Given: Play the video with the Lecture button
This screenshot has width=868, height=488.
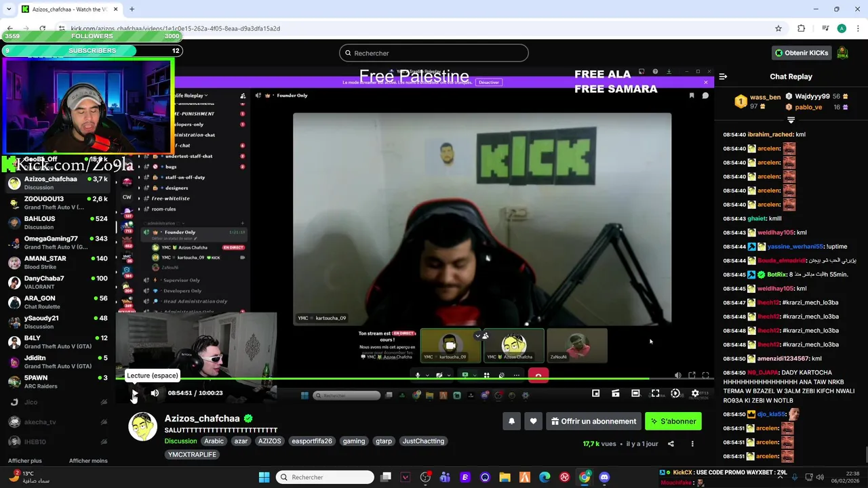Looking at the screenshot, I should click(x=135, y=393).
